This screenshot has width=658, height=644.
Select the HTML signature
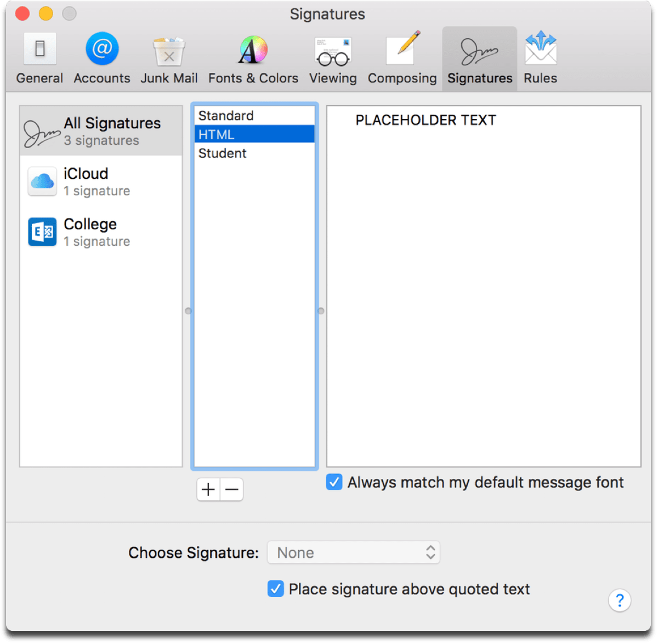(x=254, y=133)
